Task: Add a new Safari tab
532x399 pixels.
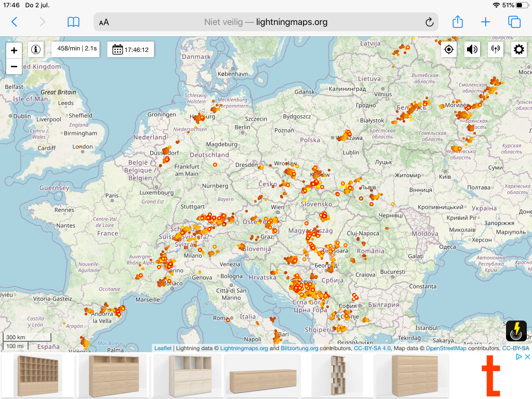Action: tap(486, 22)
